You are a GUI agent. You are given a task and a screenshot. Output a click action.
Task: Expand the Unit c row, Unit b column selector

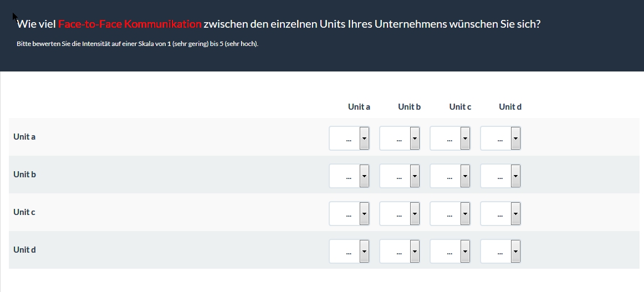tap(400, 214)
